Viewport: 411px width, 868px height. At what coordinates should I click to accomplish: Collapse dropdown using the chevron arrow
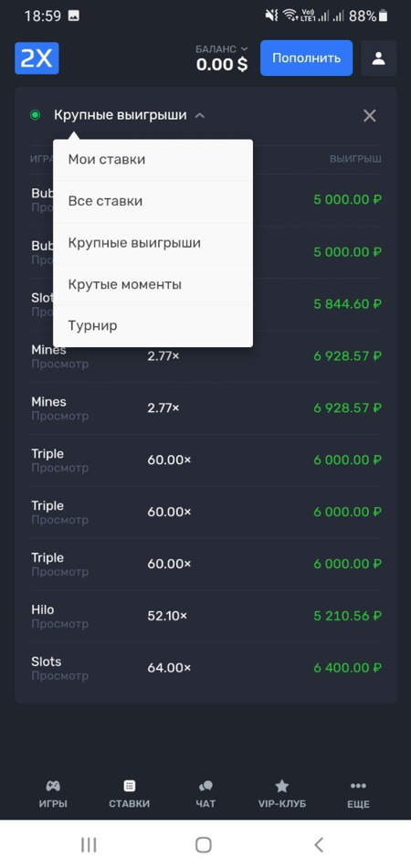coord(200,116)
